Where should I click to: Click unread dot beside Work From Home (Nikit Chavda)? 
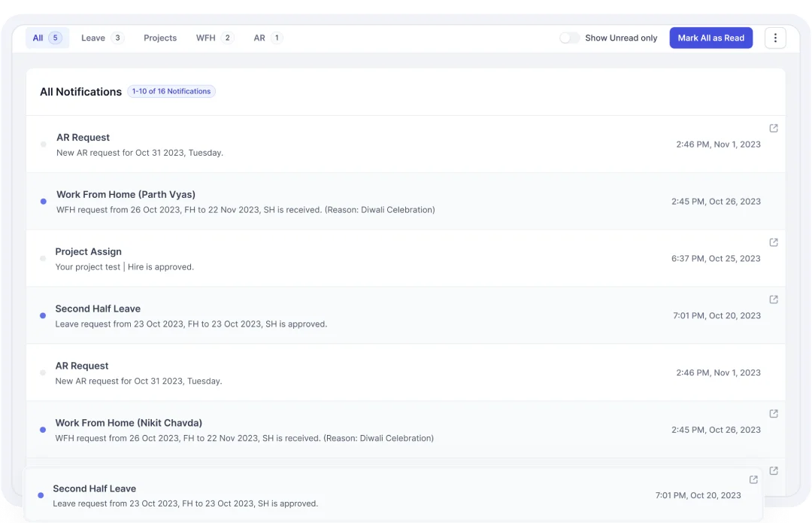43,430
